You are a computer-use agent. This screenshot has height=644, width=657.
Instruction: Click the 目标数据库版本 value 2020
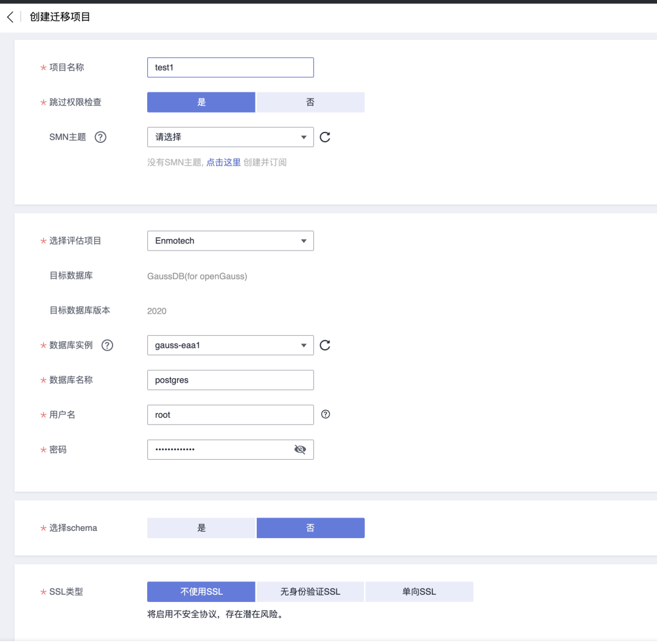point(157,311)
